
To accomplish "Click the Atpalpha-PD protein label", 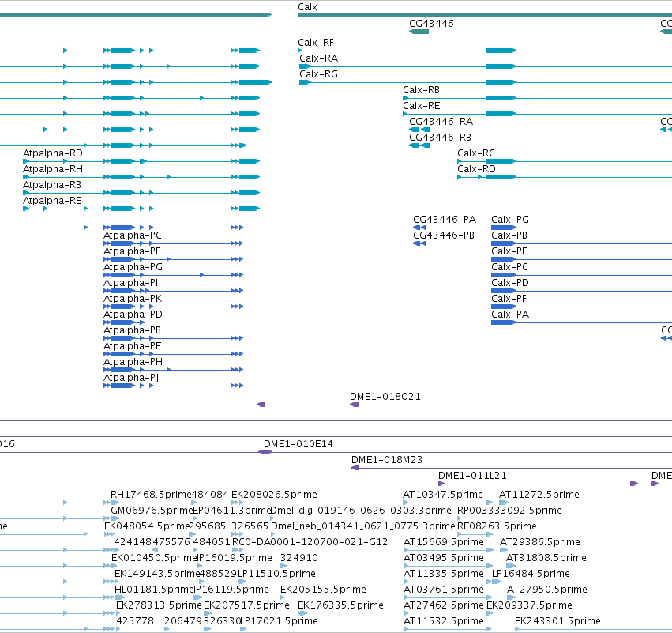I will (x=133, y=315).
